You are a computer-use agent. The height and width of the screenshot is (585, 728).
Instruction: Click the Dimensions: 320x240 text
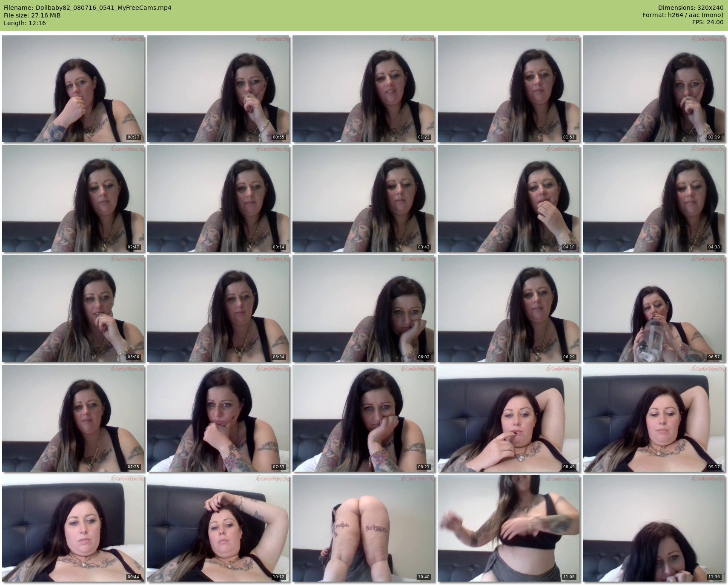(691, 8)
